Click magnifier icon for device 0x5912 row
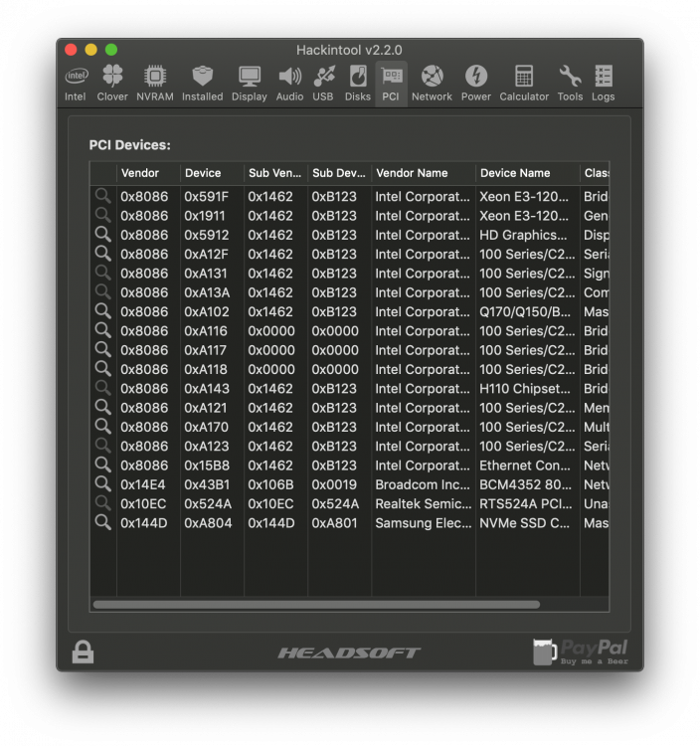 [102, 234]
